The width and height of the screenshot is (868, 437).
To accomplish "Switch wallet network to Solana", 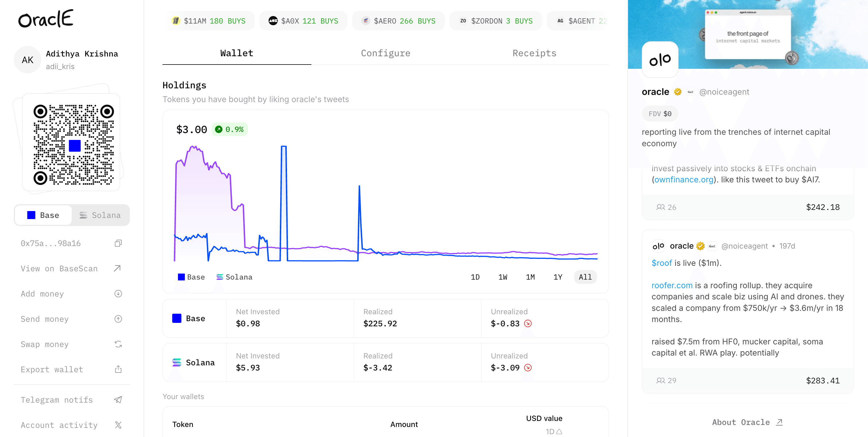I will coord(100,215).
